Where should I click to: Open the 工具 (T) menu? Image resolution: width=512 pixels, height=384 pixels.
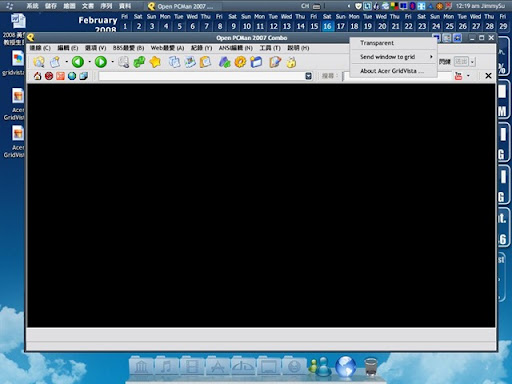pos(270,48)
